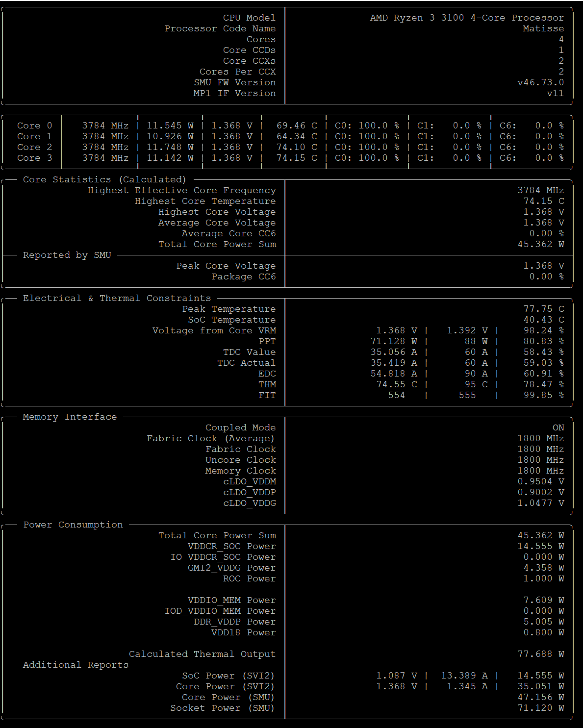The height and width of the screenshot is (728, 583).
Task: Select the SoC Power (SVI2) label
Action: [228, 676]
